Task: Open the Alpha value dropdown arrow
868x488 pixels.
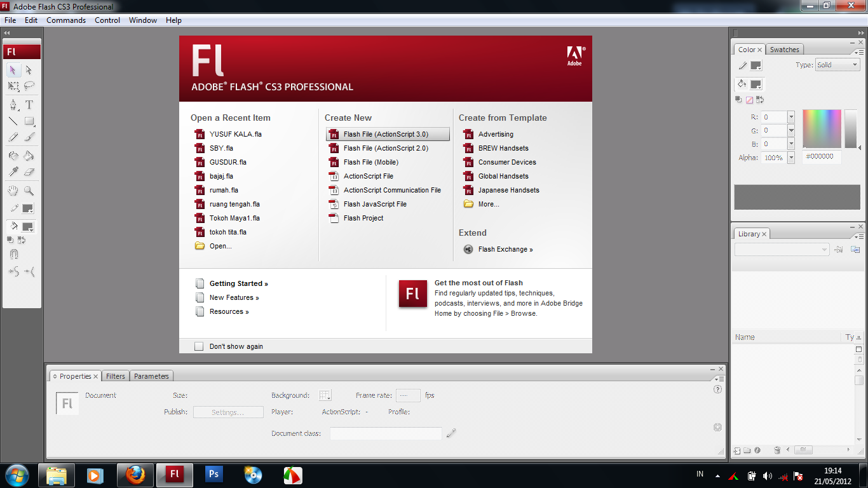Action: (x=791, y=158)
